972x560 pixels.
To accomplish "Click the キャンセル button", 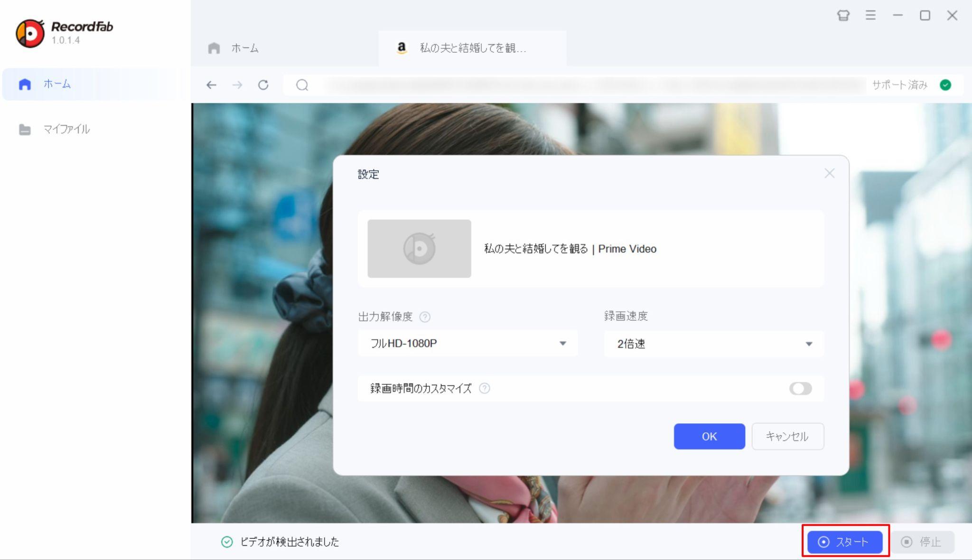I will click(787, 436).
